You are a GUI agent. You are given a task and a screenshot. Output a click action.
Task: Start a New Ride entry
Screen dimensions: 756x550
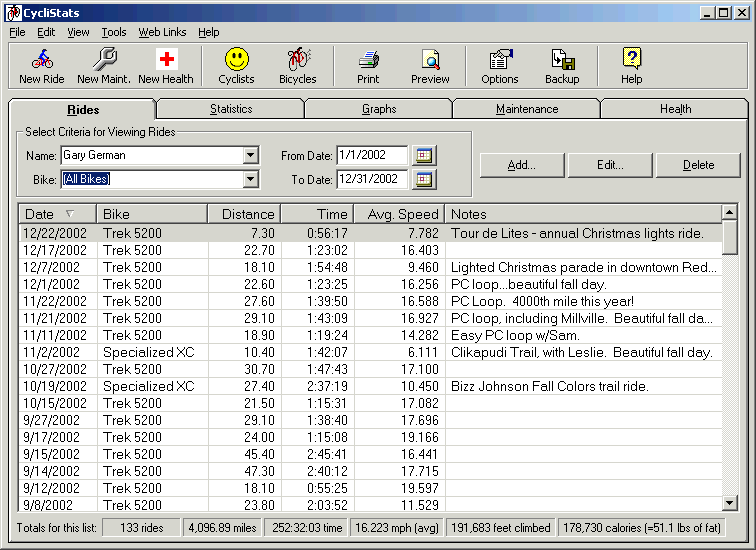[42, 66]
